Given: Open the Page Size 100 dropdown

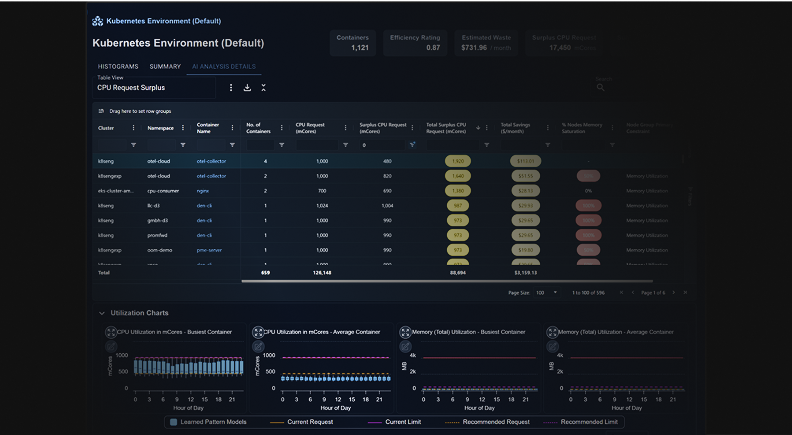Looking at the screenshot, I should click(547, 293).
